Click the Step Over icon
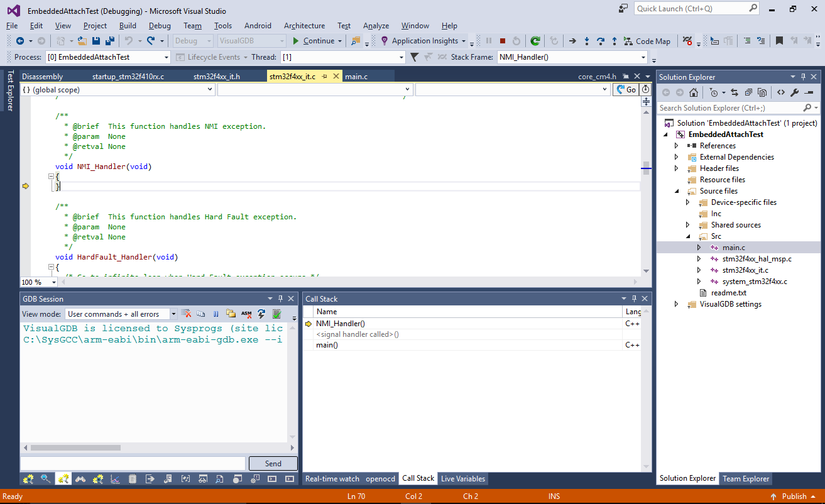The width and height of the screenshot is (825, 504). (x=601, y=41)
